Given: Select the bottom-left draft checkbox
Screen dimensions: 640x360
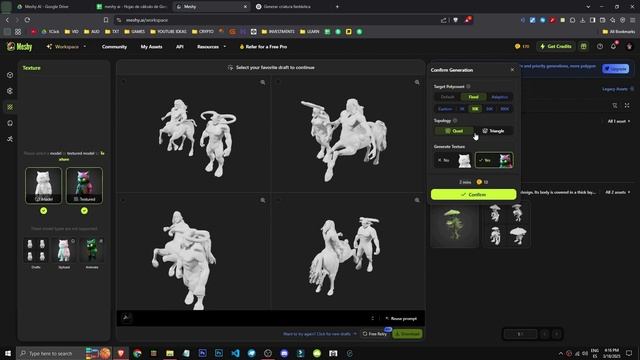Looking at the screenshot, I should pos(124,200).
